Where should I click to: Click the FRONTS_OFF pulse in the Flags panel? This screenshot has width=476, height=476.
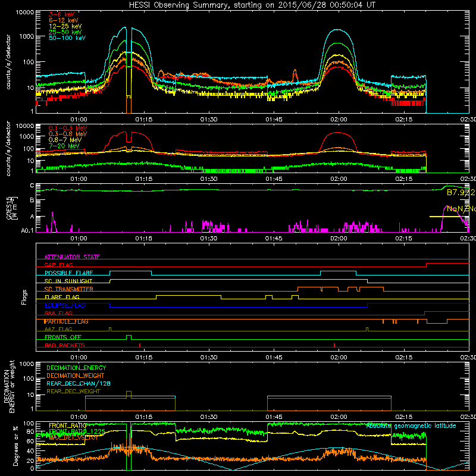pyautogui.click(x=129, y=337)
